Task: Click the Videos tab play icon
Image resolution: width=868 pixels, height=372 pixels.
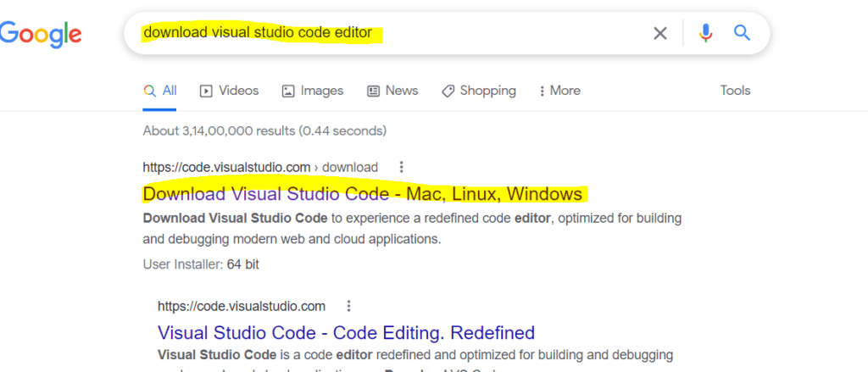Action: (206, 92)
